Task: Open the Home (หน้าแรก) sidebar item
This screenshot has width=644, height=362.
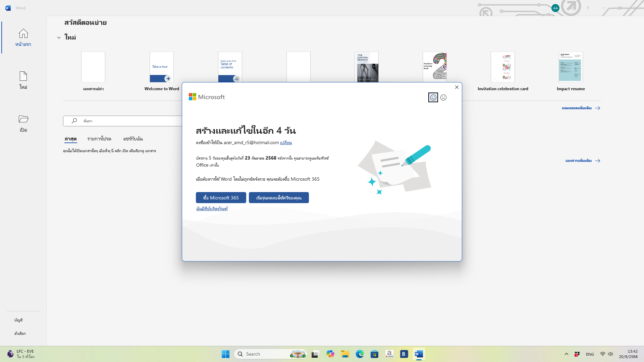Action: click(23, 38)
